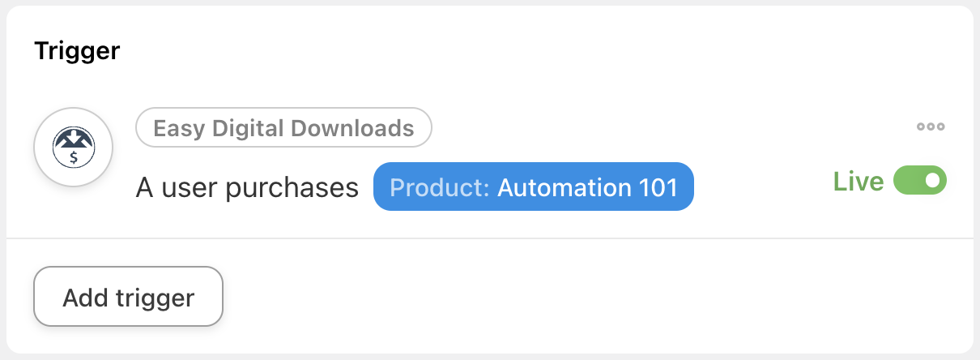The height and width of the screenshot is (360, 980).
Task: Click the Trigger section heading
Action: pos(77,51)
